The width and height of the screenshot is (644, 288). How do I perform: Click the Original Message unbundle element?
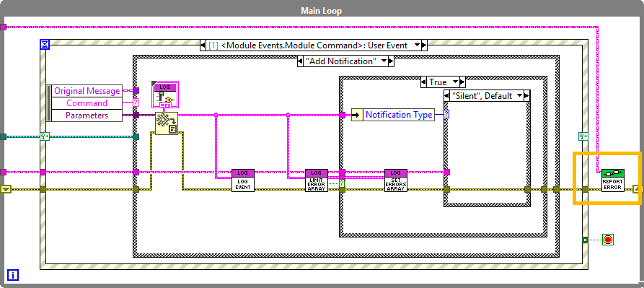87,91
